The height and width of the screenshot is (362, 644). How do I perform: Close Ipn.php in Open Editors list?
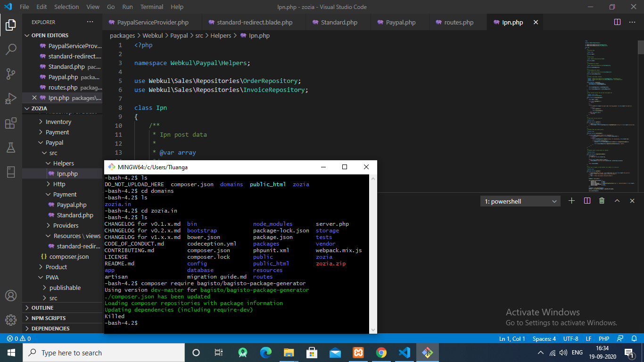34,98
